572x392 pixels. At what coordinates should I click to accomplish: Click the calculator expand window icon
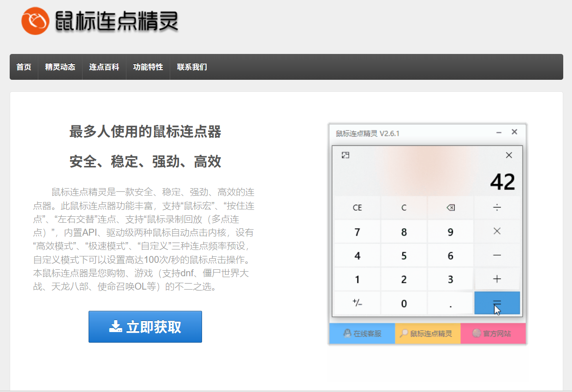[x=345, y=155]
